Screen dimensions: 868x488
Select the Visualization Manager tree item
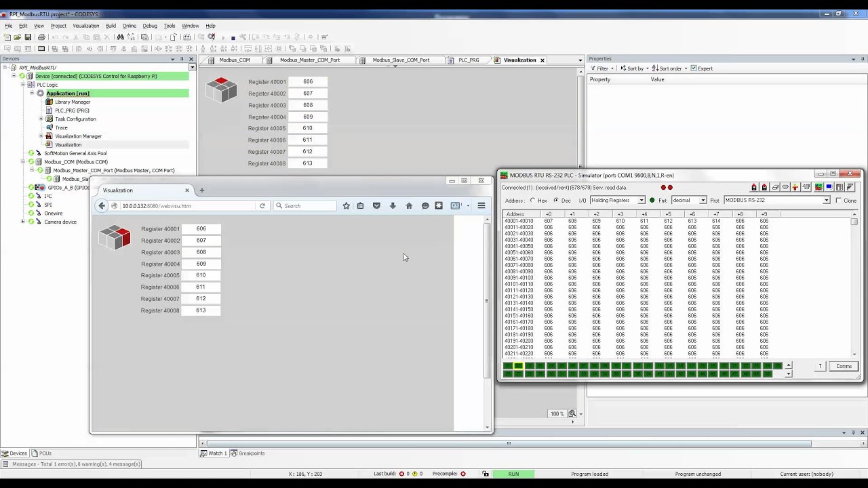(78, 136)
